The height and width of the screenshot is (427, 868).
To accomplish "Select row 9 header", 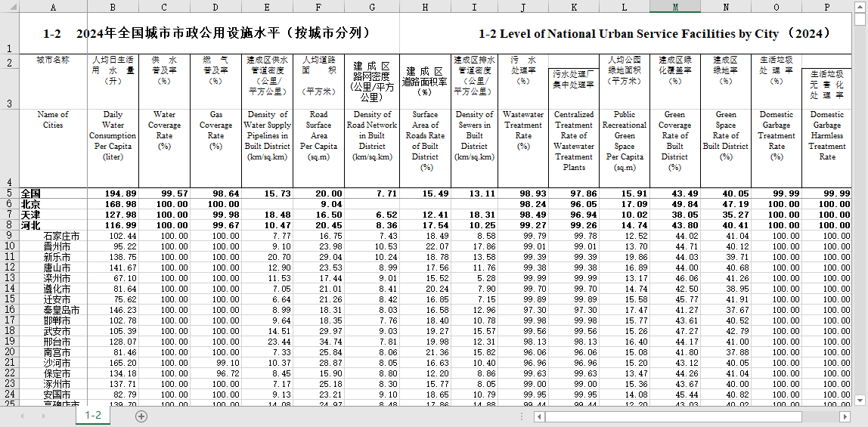I will (9, 236).
